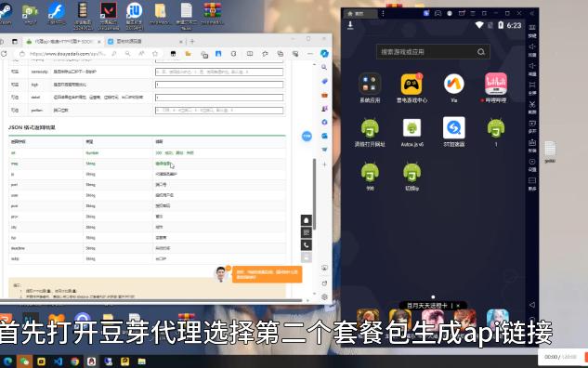
Task: Click the emulator home tab
Action: coord(360,14)
